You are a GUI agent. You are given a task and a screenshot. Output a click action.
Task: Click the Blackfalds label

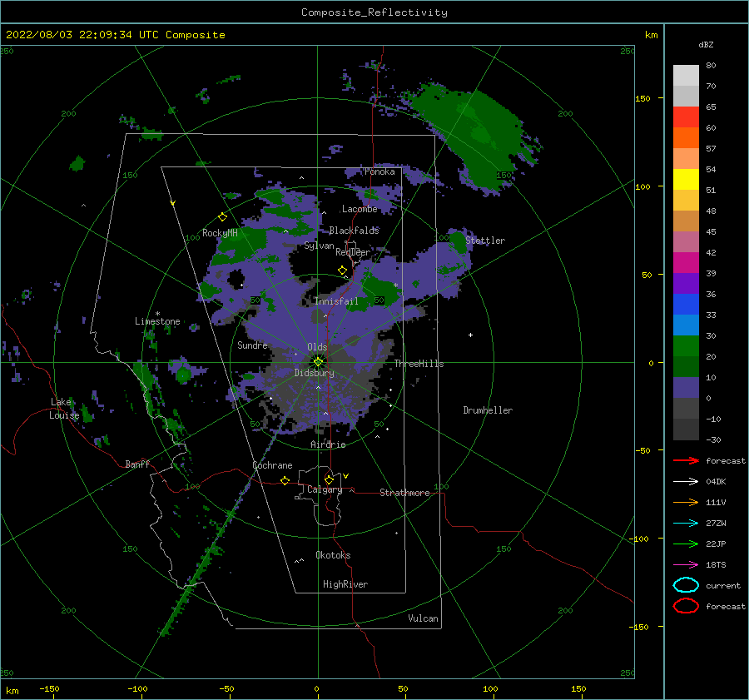tap(354, 231)
